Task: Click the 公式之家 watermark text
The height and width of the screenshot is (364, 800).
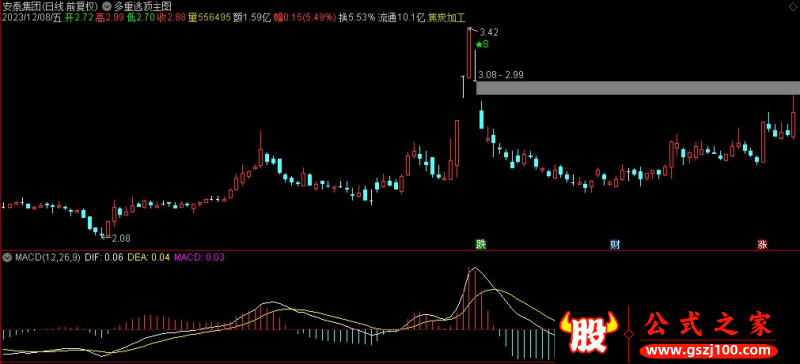Action: point(708,325)
